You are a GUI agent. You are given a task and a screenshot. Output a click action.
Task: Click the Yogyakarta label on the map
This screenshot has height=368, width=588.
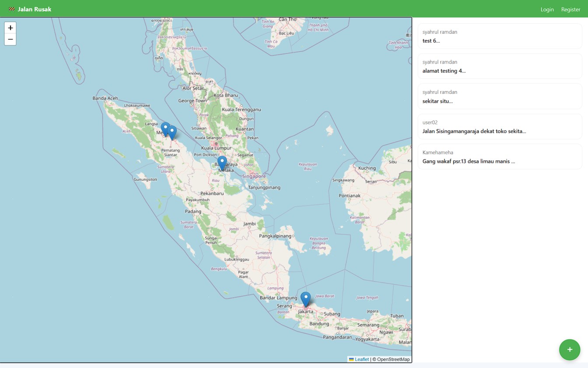[x=367, y=339]
